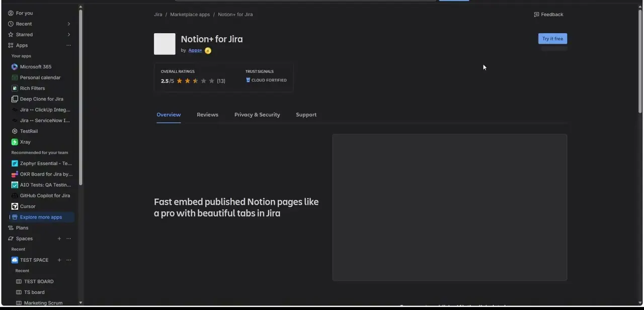The image size is (644, 310).
Task: Open the Spaces more options menu
Action: point(69,239)
